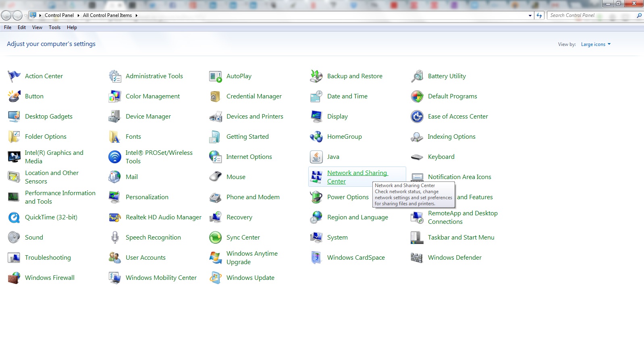This screenshot has height=346, width=644.
Task: Open the Realtek HD Audio Manager icon
Action: [x=115, y=217]
